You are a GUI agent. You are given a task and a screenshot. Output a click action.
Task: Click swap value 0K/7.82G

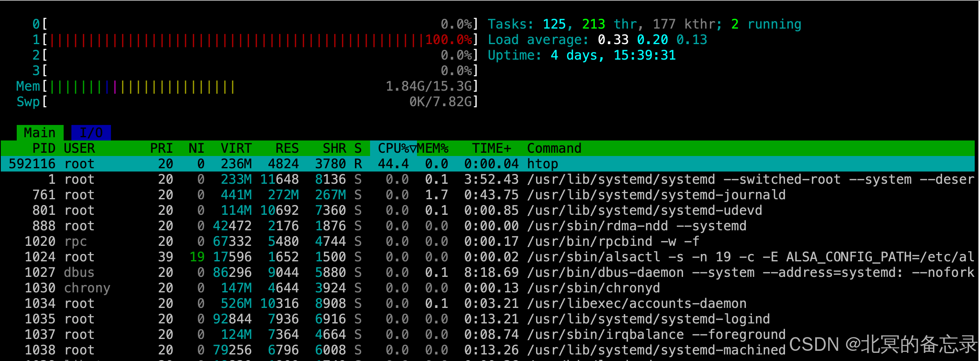[x=440, y=102]
